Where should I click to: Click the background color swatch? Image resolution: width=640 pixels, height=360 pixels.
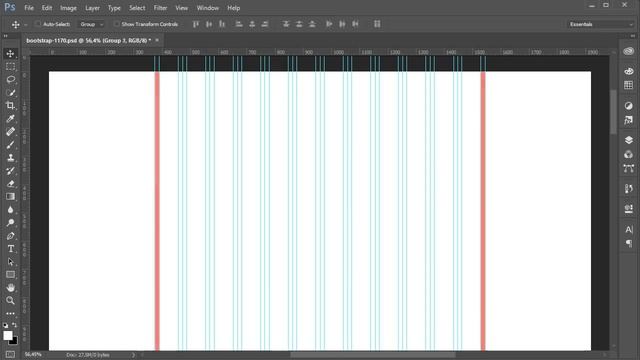(14, 341)
